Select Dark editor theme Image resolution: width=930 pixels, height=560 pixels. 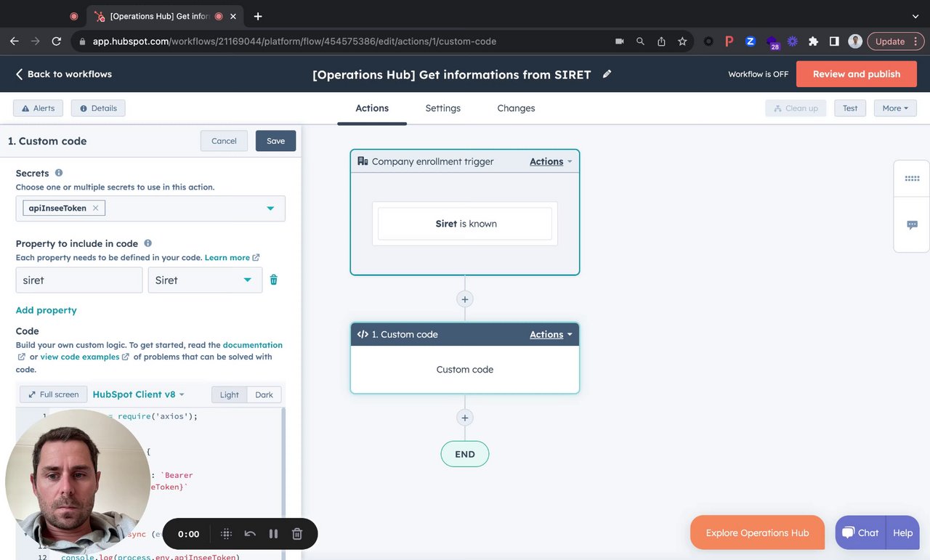[x=264, y=395]
